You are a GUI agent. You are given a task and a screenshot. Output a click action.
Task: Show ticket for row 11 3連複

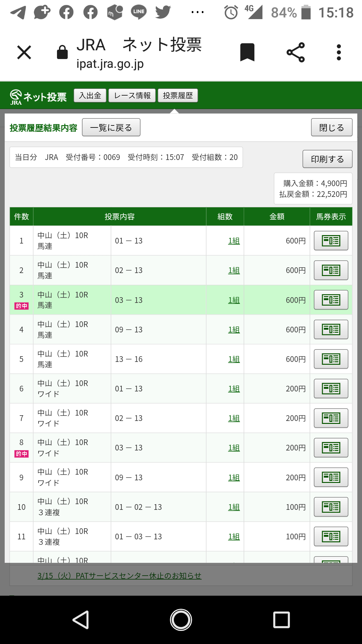(x=331, y=536)
